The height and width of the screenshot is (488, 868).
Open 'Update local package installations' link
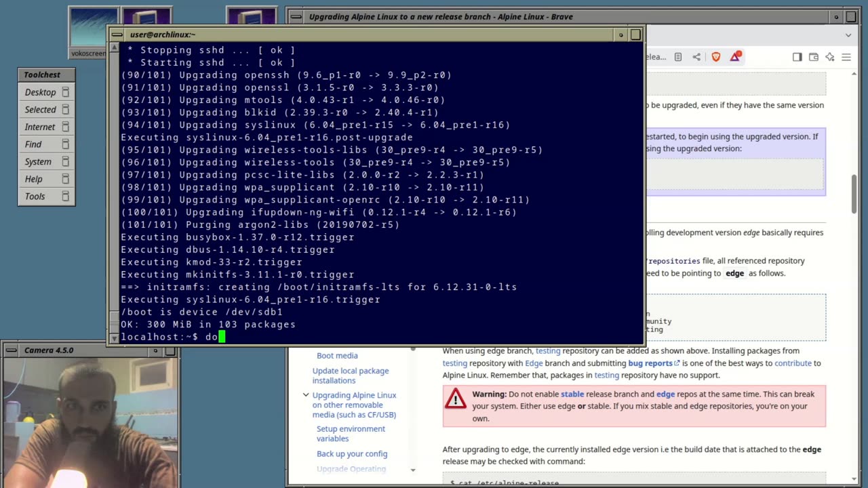(x=351, y=375)
